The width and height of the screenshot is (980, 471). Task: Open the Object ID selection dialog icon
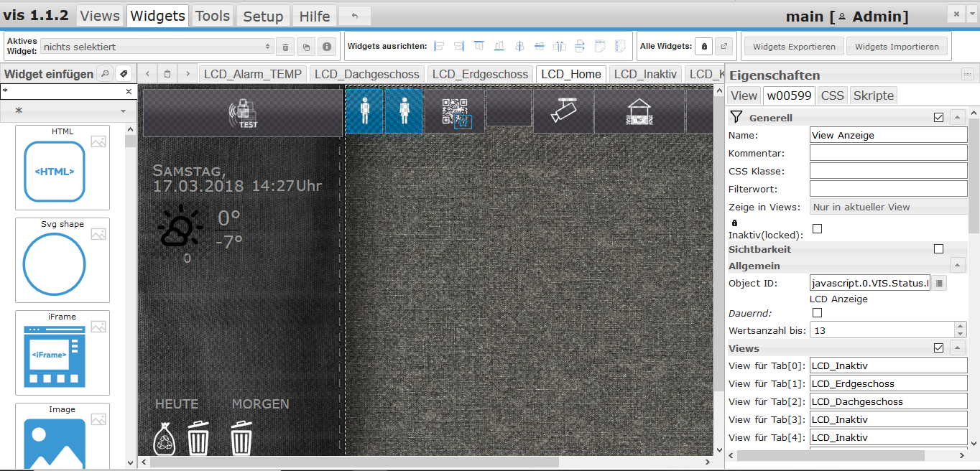(940, 283)
